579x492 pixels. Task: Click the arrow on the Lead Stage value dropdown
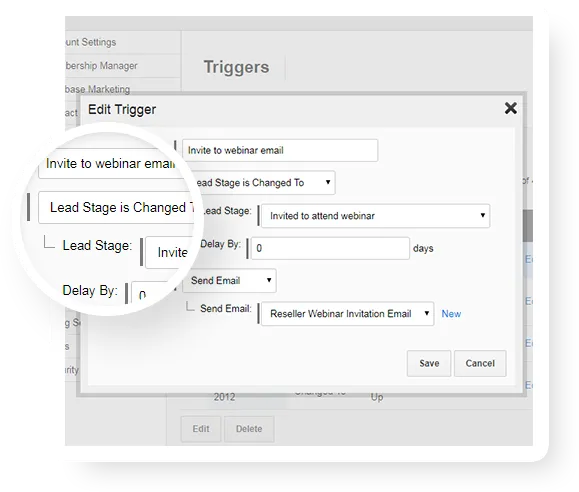point(483,215)
